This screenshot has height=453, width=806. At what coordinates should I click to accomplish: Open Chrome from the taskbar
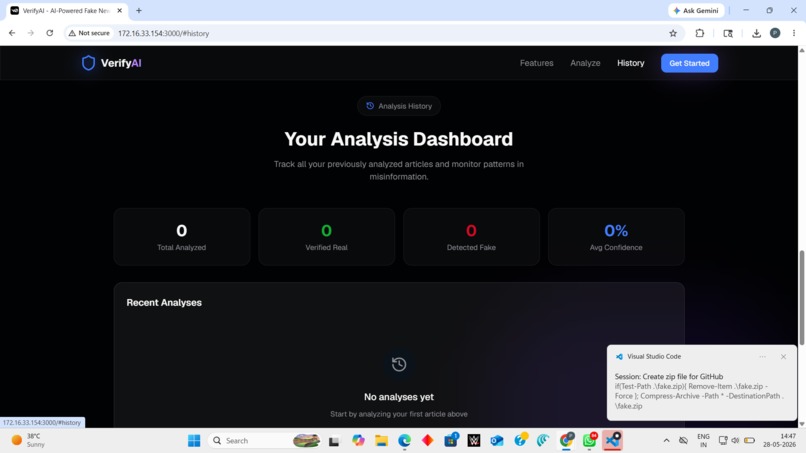click(x=566, y=441)
